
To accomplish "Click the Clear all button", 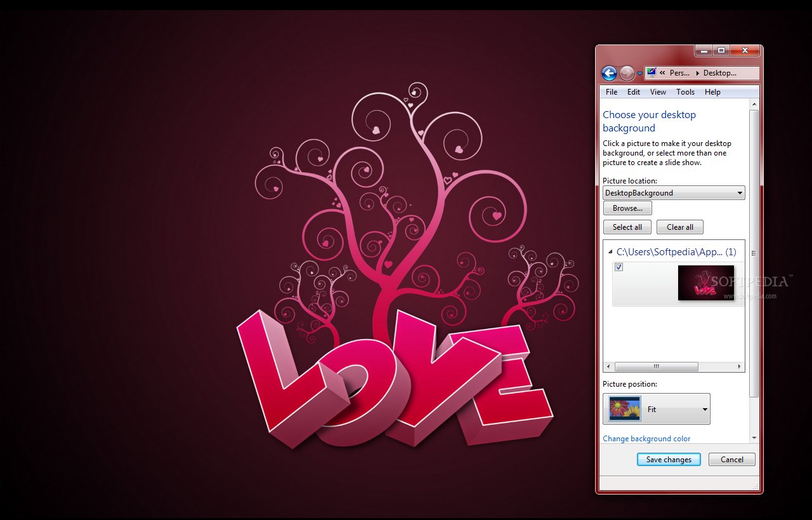I will point(680,227).
